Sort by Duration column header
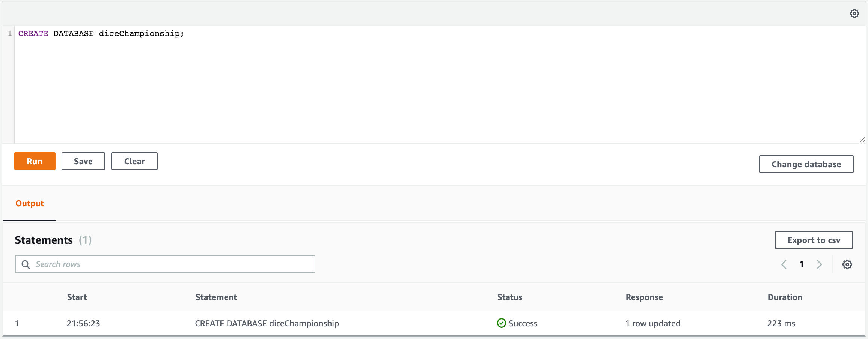This screenshot has width=868, height=339. point(785,297)
